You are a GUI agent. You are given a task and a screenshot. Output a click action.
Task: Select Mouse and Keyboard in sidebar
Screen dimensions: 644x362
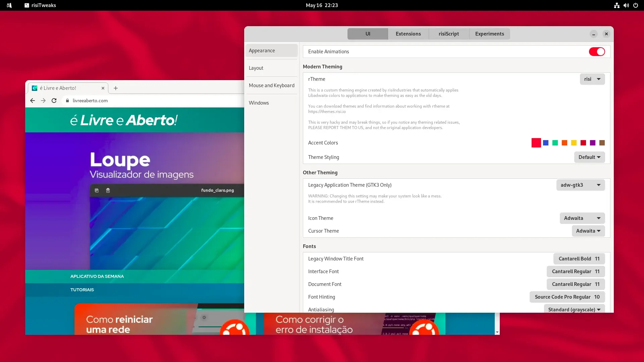coord(272,85)
